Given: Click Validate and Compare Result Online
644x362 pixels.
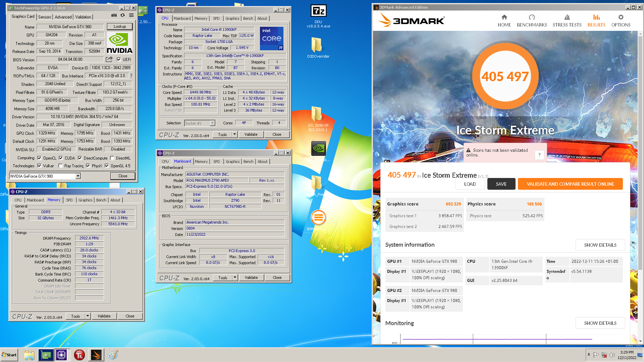Looking at the screenshot, I should click(570, 184).
